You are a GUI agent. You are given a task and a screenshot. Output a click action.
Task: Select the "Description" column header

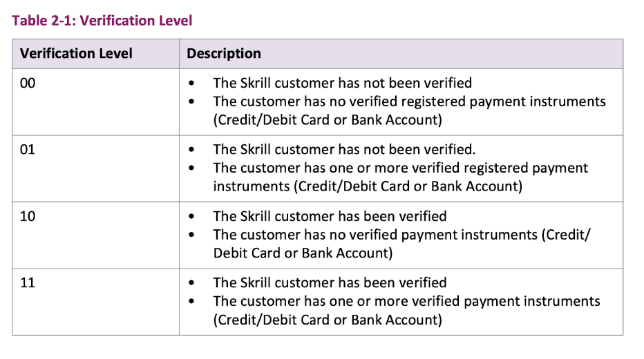pyautogui.click(x=224, y=54)
